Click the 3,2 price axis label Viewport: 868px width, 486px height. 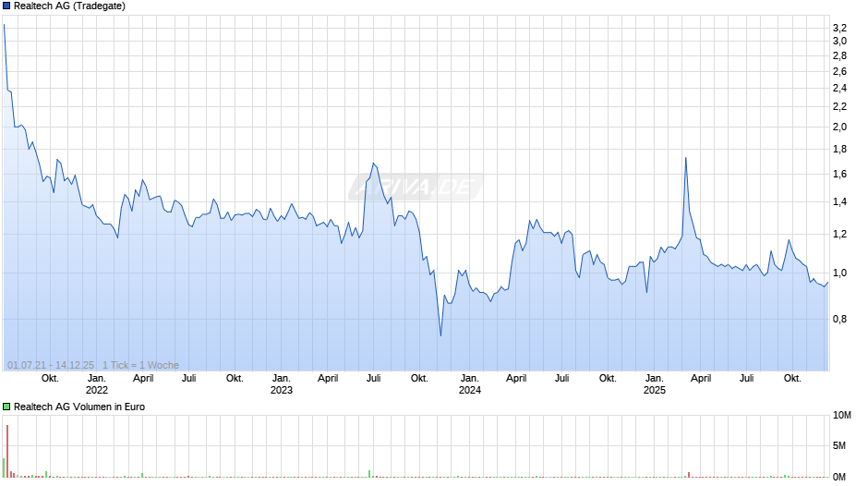(x=839, y=28)
